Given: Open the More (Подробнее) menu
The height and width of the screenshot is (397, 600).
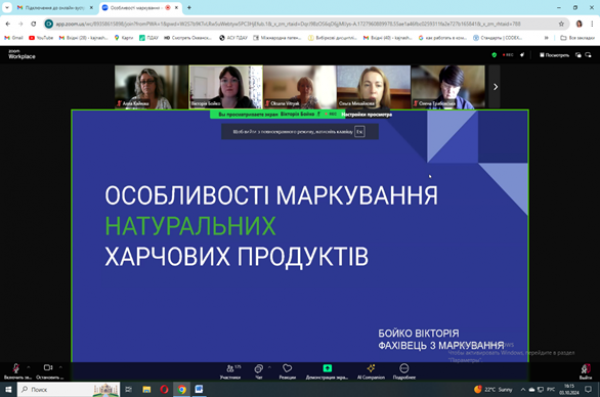Looking at the screenshot, I should tap(404, 371).
